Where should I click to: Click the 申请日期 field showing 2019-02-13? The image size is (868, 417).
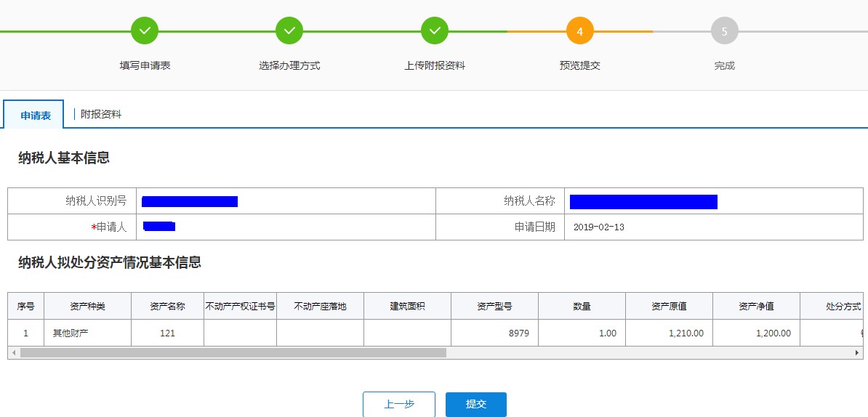click(715, 227)
